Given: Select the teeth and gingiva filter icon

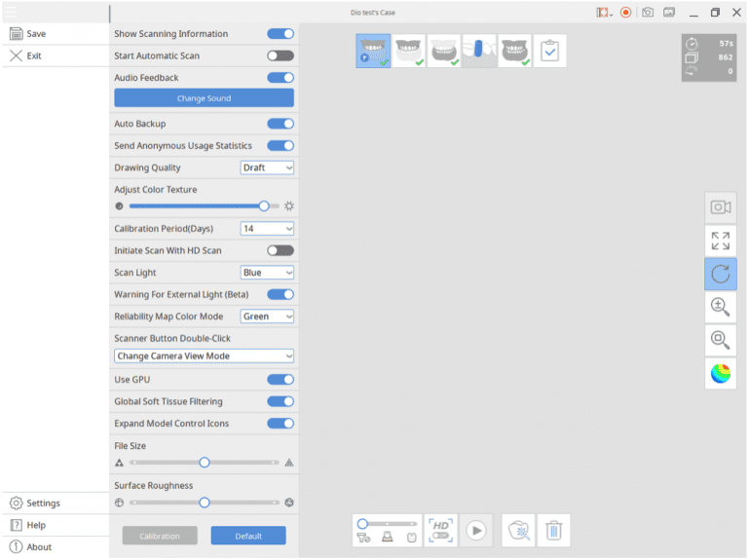Looking at the screenshot, I should [x=388, y=538].
